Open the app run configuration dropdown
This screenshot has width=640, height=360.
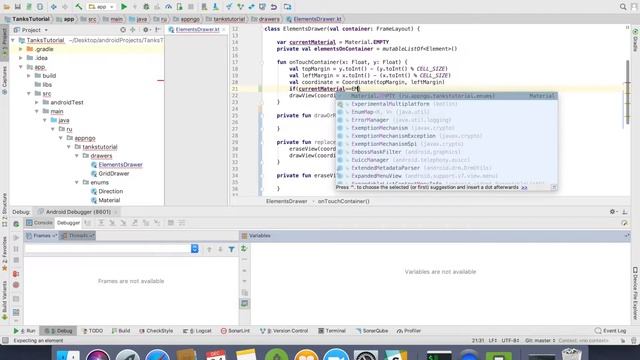point(101,7)
